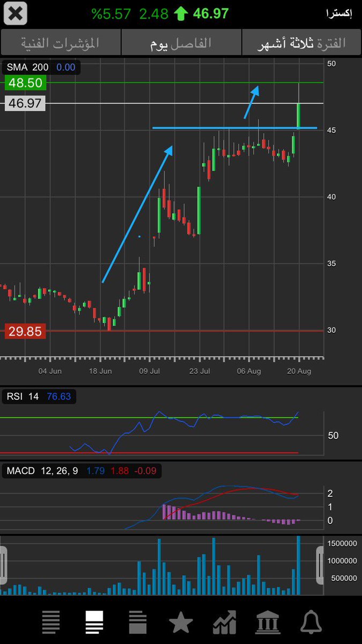Tap the MACD signal value 1.88
362x644 pixels.
click(x=119, y=471)
